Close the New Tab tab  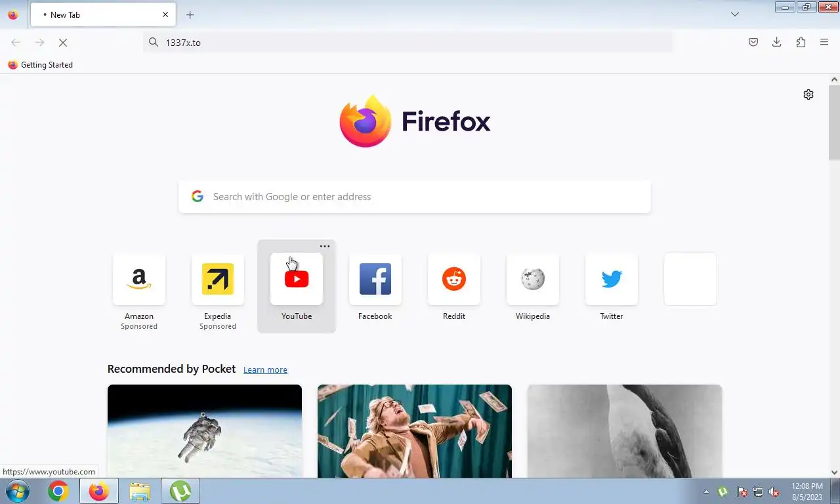(165, 14)
